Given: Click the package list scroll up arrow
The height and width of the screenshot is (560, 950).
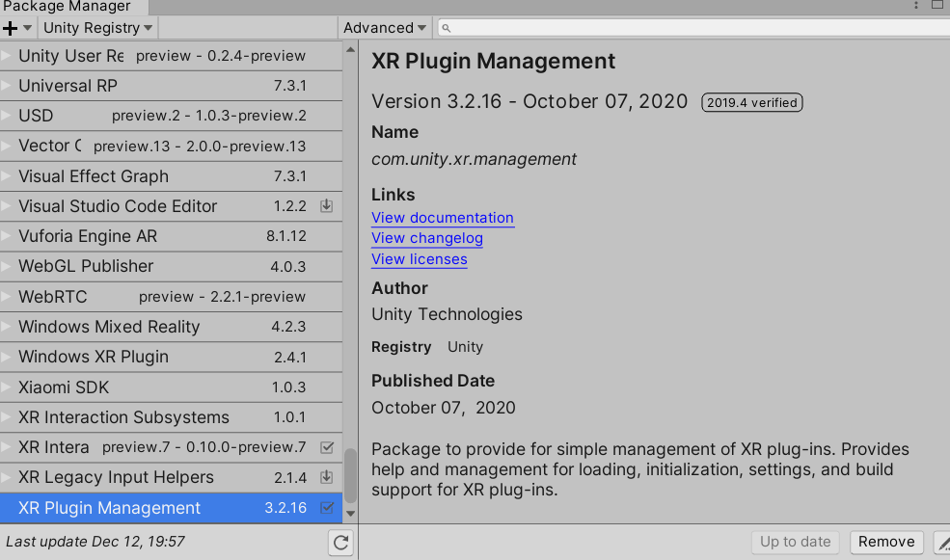Looking at the screenshot, I should click(x=350, y=50).
